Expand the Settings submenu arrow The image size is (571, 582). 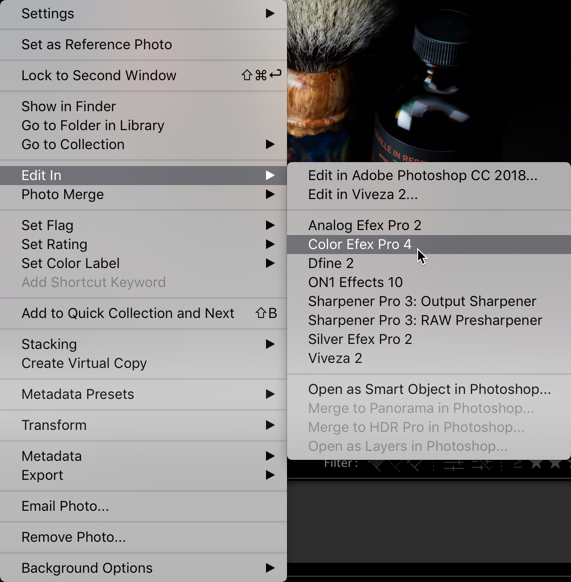(270, 14)
